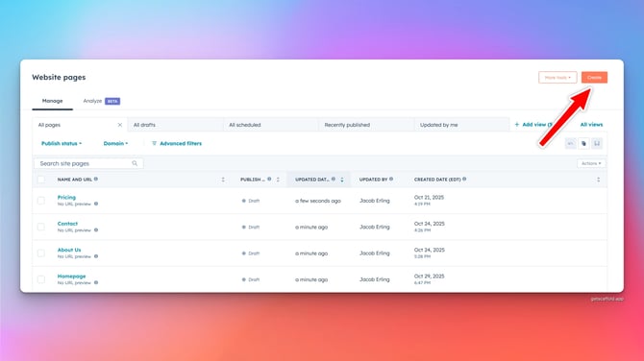The height and width of the screenshot is (361, 644).
Task: Select the Updated by me view tab
Action: [x=461, y=125]
